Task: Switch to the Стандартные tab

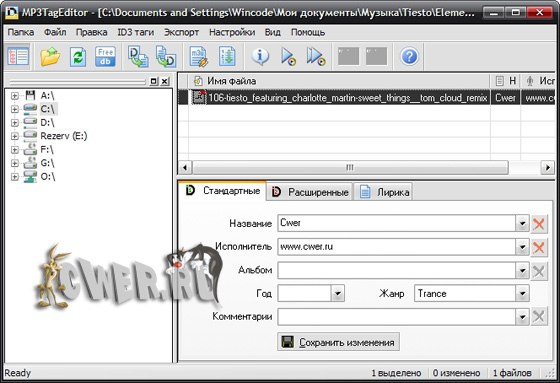Action: 223,191
